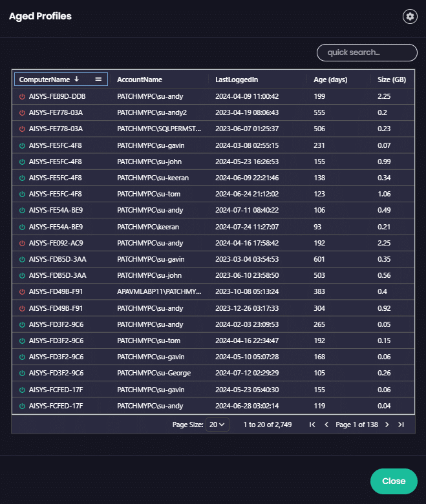
Task: Click green power icon for AISYS-FCFED-17F su-andy
Action: point(22,406)
